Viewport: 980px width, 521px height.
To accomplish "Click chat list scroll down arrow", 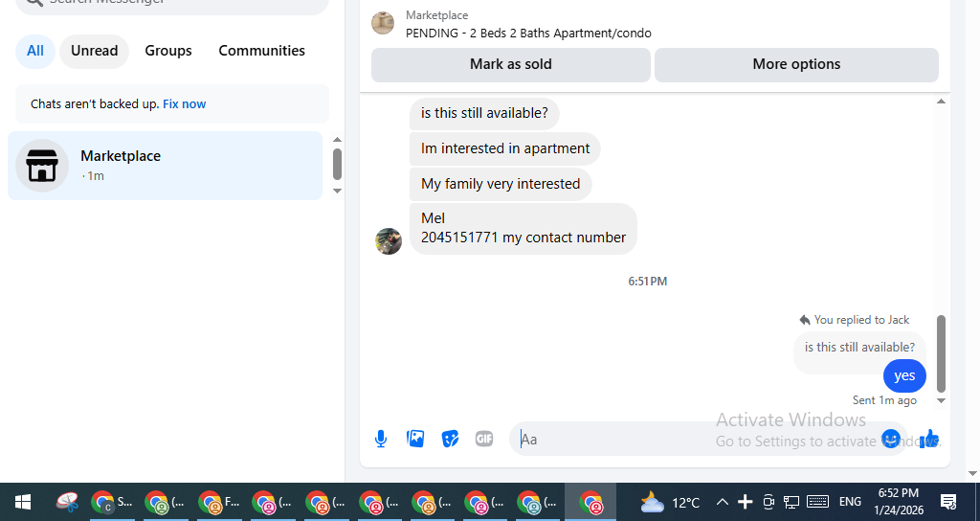I will [x=337, y=191].
